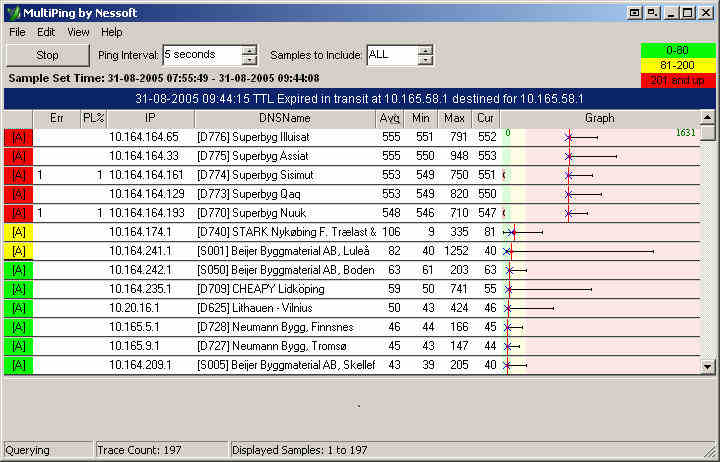The image size is (720, 462).
Task: Click the red [A] status icon for Superbyg Qaq
Action: [x=18, y=194]
